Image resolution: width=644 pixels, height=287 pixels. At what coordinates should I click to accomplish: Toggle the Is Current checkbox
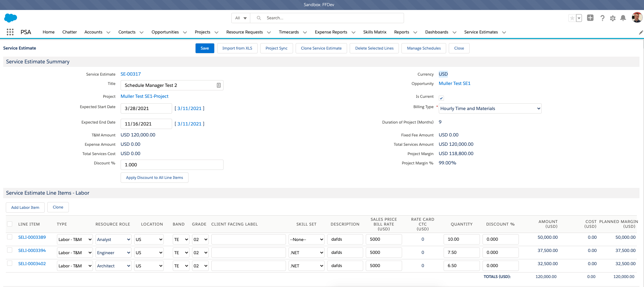[x=441, y=98]
